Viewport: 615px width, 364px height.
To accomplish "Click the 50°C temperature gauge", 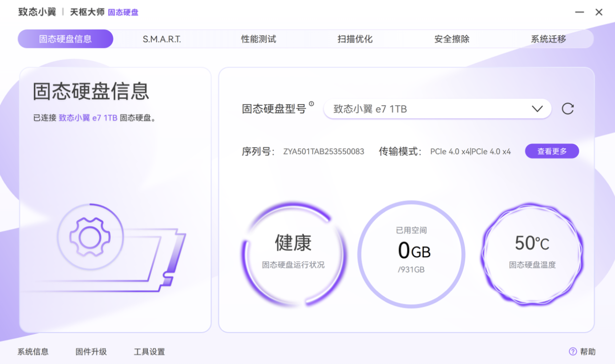I will (x=531, y=252).
